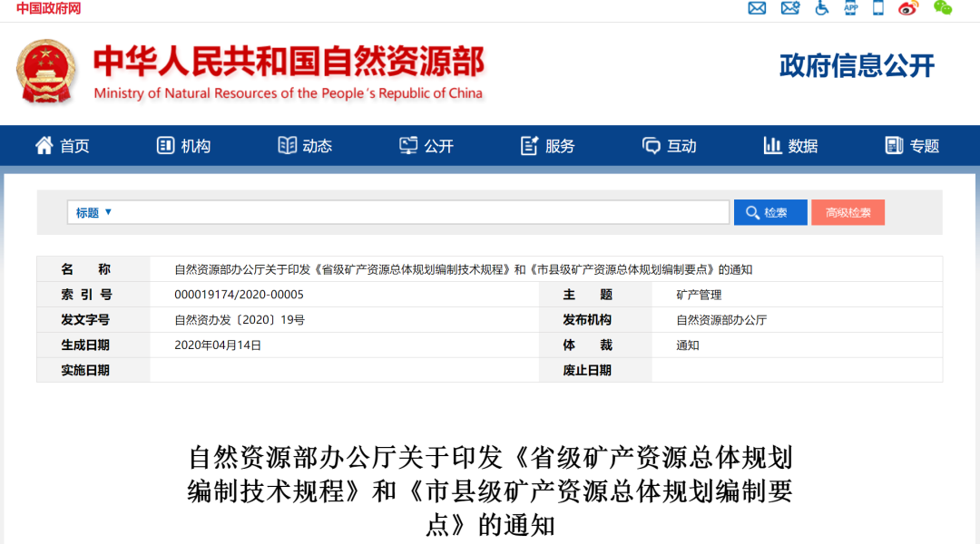The image size is (980, 544).
Task: Click the 名称 row document title text
Action: (x=463, y=269)
